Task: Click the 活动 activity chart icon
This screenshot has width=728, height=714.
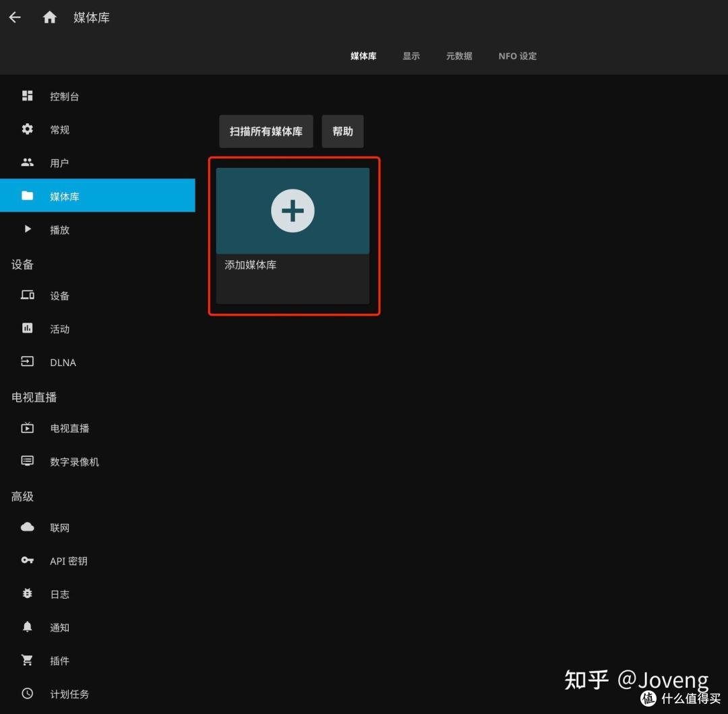Action: [x=27, y=328]
